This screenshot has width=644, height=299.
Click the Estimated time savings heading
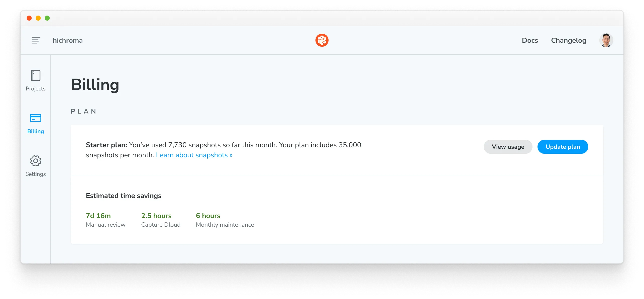[x=124, y=196]
